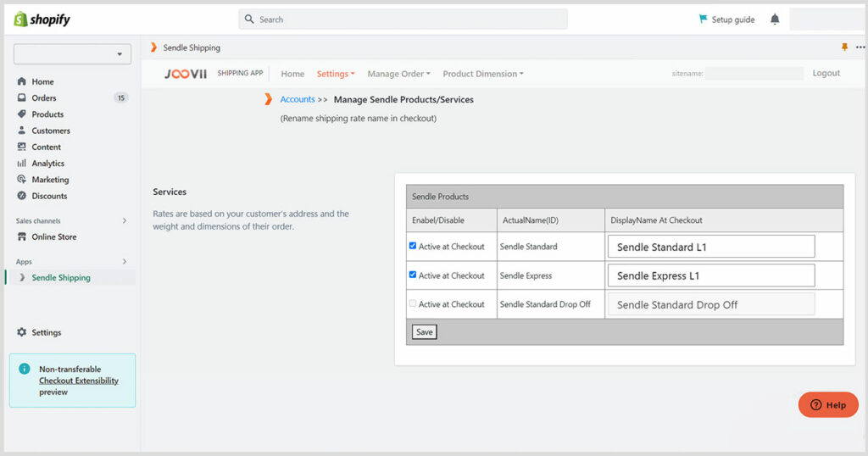The width and height of the screenshot is (868, 456).
Task: Open the Product Dimension dropdown
Action: coord(482,74)
